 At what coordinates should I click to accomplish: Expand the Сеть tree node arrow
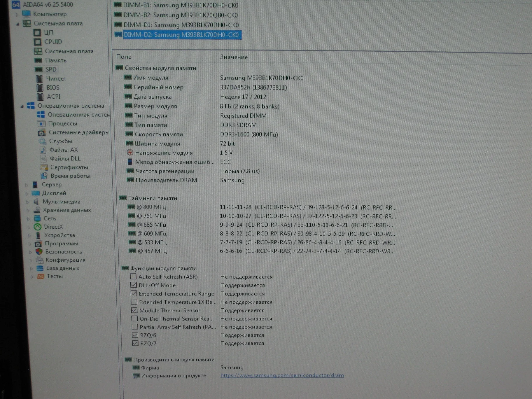29,219
